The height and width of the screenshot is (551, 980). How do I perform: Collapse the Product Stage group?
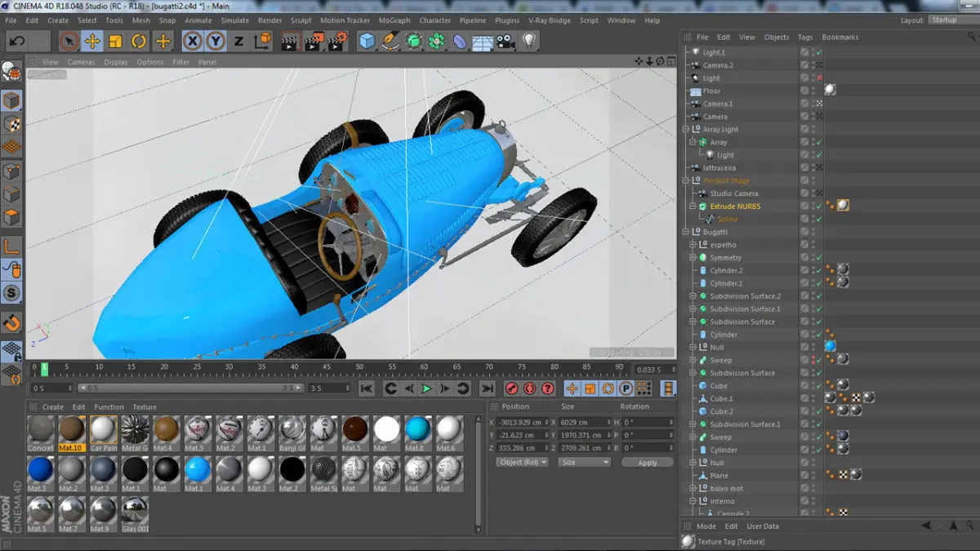click(x=686, y=181)
